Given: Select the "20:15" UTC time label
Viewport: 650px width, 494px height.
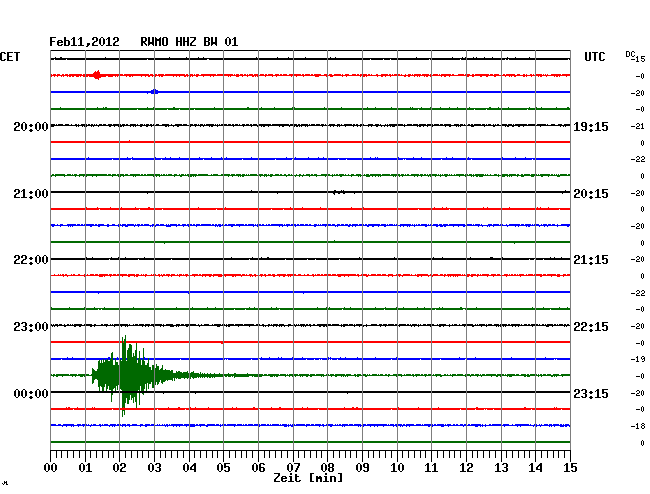Looking at the screenshot, I should click(591, 194).
